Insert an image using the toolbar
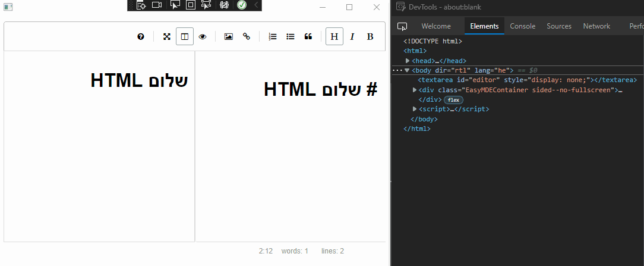The image size is (644, 266). click(x=229, y=36)
